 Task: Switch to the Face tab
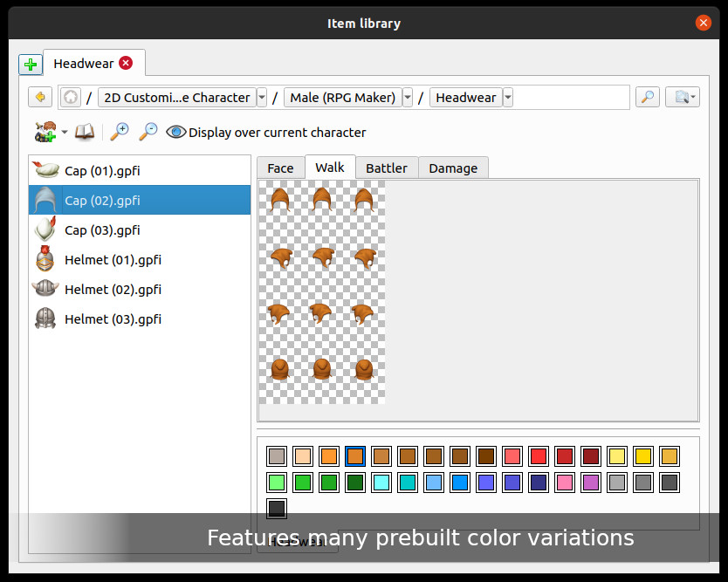pos(280,168)
